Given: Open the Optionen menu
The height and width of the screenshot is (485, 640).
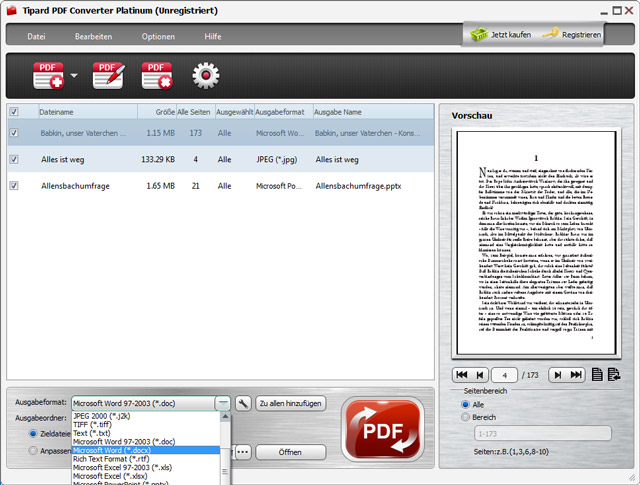Looking at the screenshot, I should tap(158, 36).
